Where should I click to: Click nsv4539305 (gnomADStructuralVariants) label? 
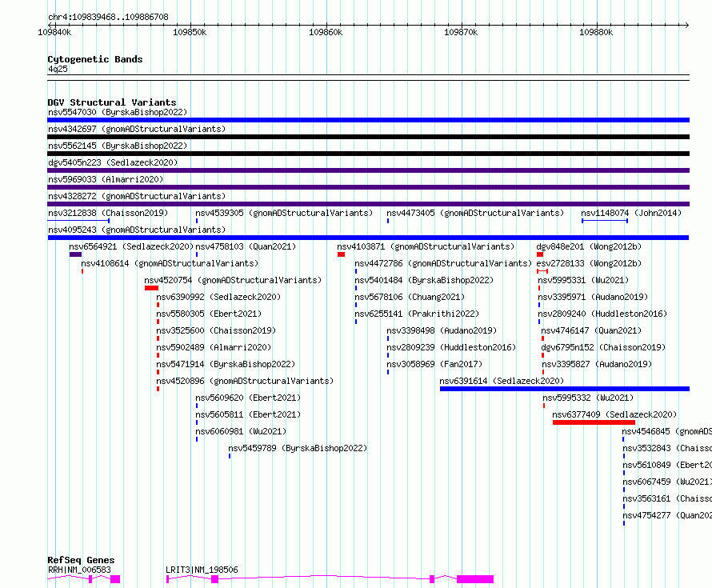[284, 213]
